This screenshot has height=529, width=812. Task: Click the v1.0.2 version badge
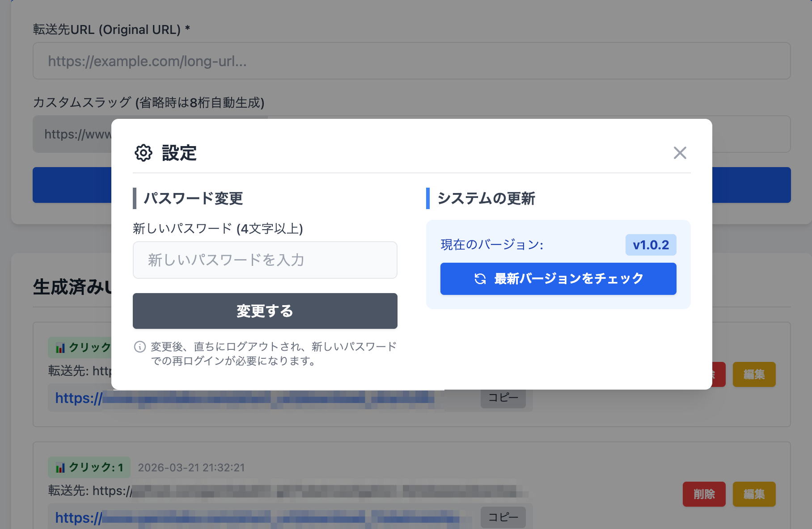pos(651,245)
